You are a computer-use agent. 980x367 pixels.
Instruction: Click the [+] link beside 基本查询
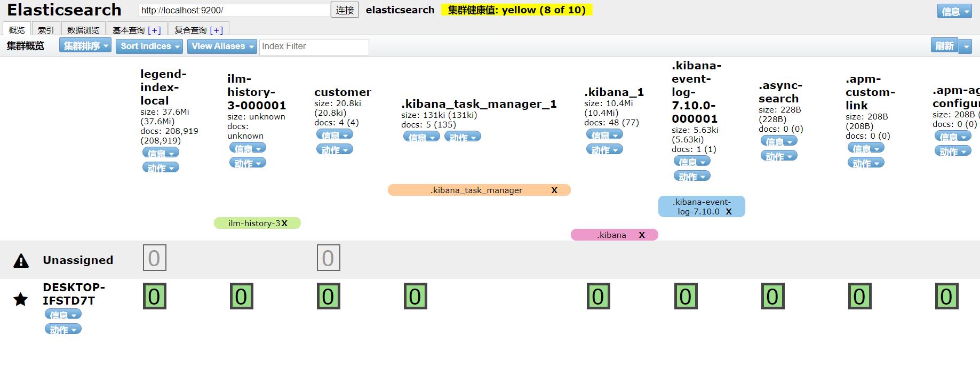pos(154,30)
